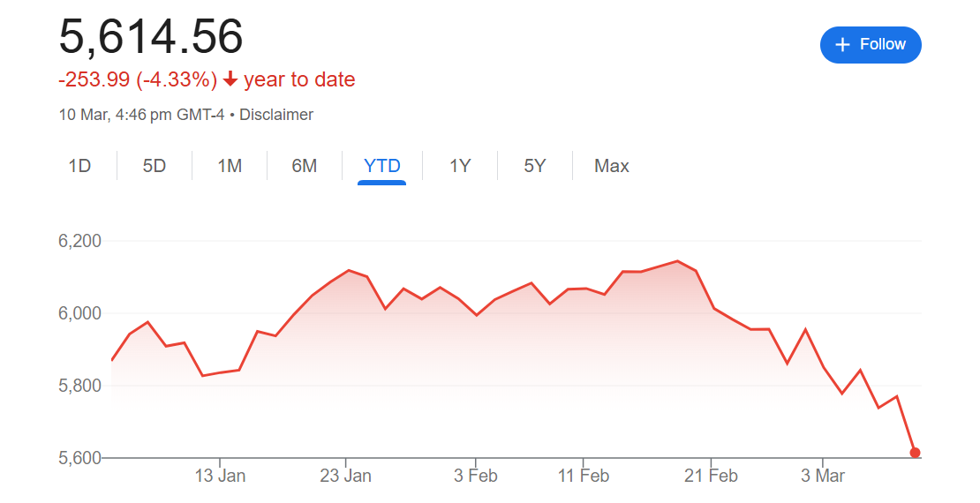Click the 3 Mar date label
The width and height of the screenshot is (980, 503).
[x=823, y=477]
